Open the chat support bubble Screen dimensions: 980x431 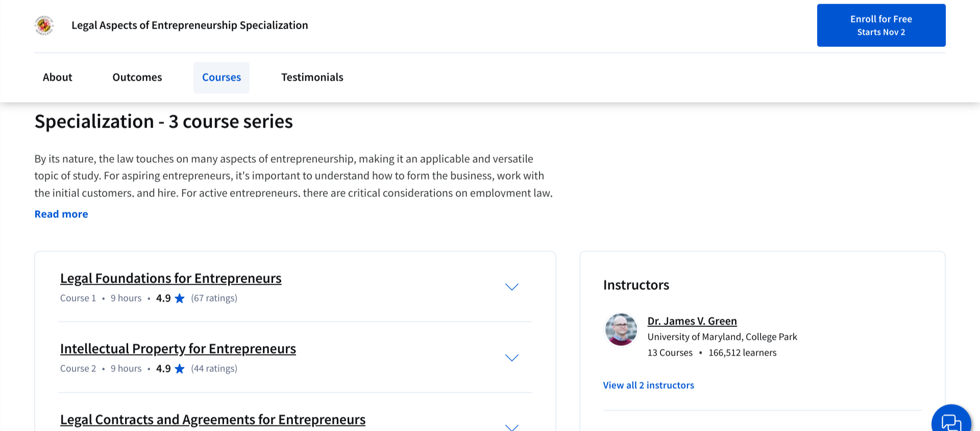(950, 421)
